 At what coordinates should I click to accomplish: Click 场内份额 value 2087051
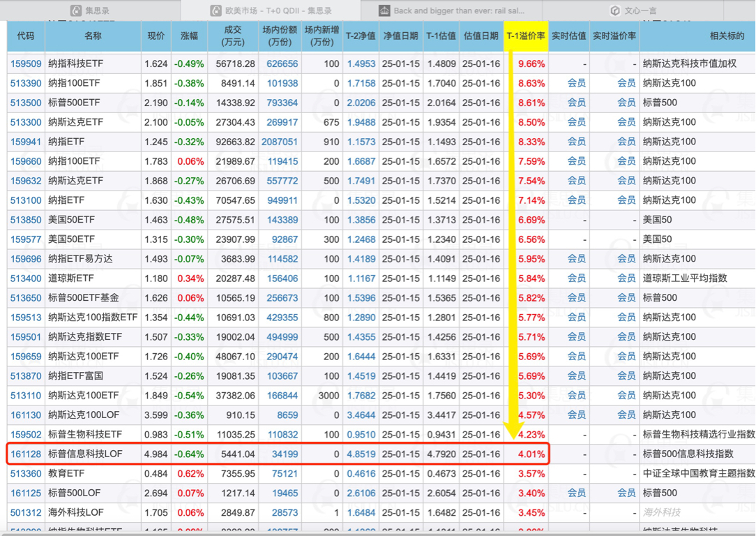(x=280, y=142)
